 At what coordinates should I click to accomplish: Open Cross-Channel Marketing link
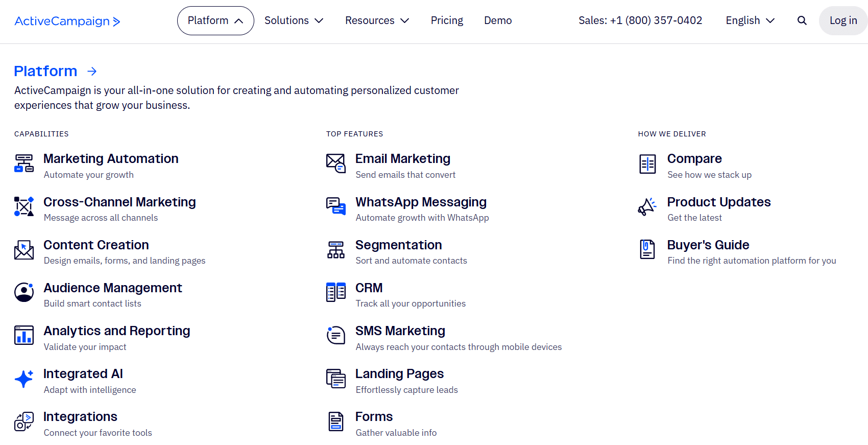tap(119, 202)
